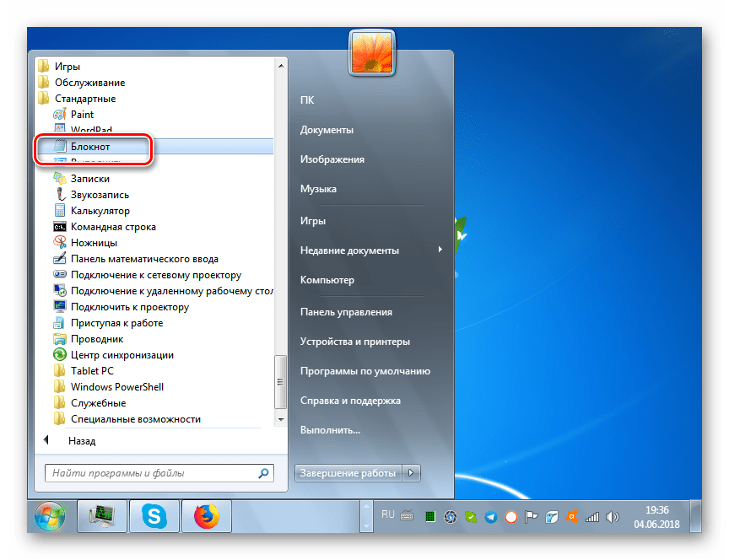
Task: Click the Avast orange tray icon
Action: click(571, 516)
